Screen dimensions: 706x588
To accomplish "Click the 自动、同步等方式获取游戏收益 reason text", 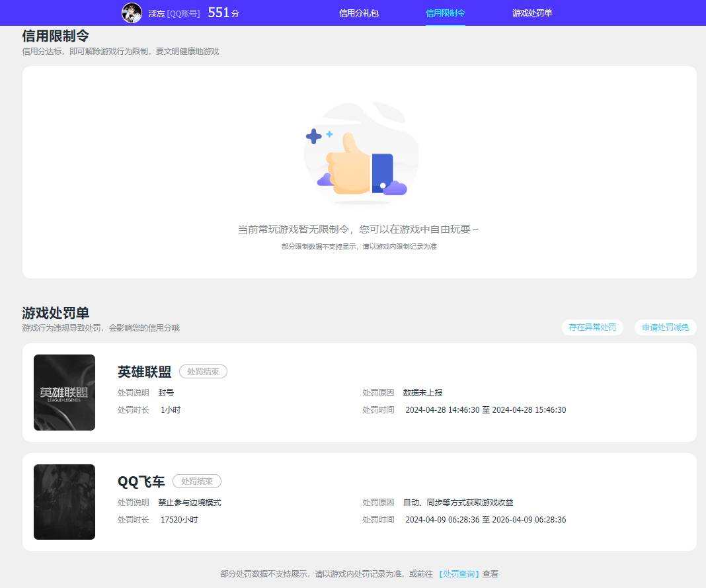I will pyautogui.click(x=458, y=503).
